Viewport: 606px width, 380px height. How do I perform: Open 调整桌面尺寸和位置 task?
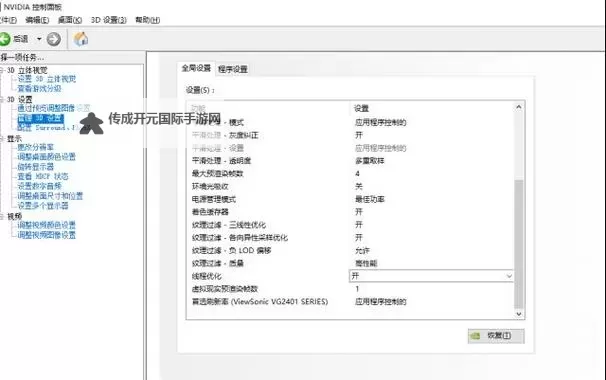[50, 196]
